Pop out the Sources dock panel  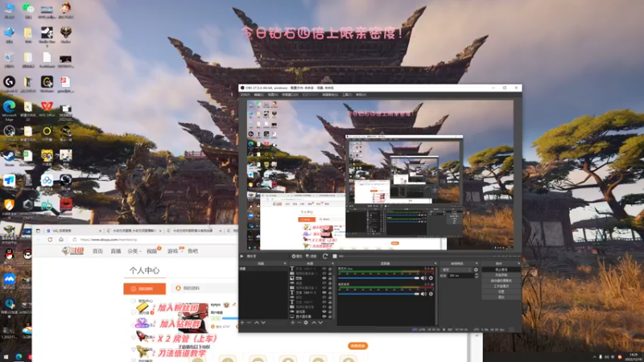coord(332,264)
